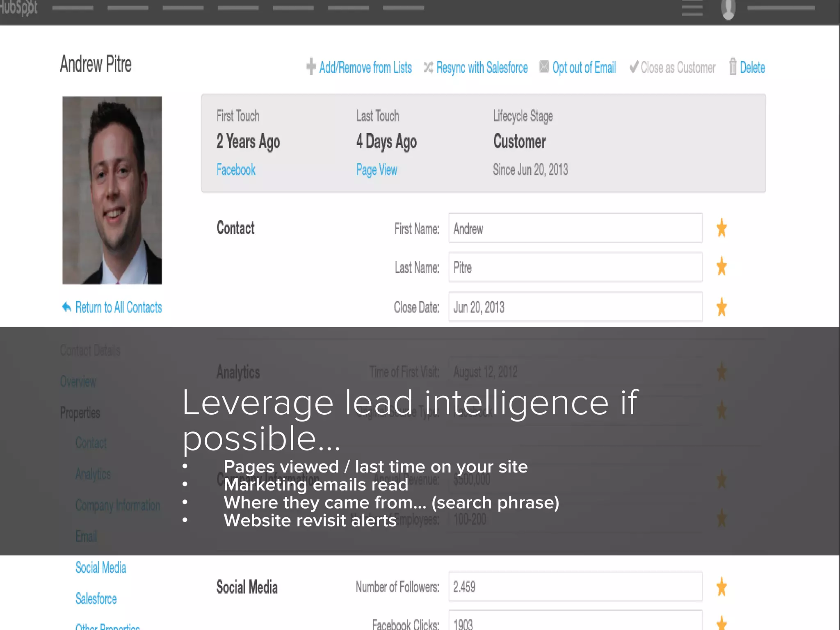Toggle the star next to Number of Followers
This screenshot has width=840, height=630.
click(721, 587)
